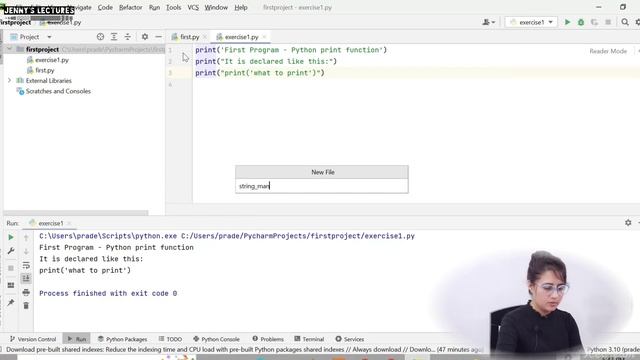
Task: Select Scratches and Consoles item
Action: click(x=58, y=91)
